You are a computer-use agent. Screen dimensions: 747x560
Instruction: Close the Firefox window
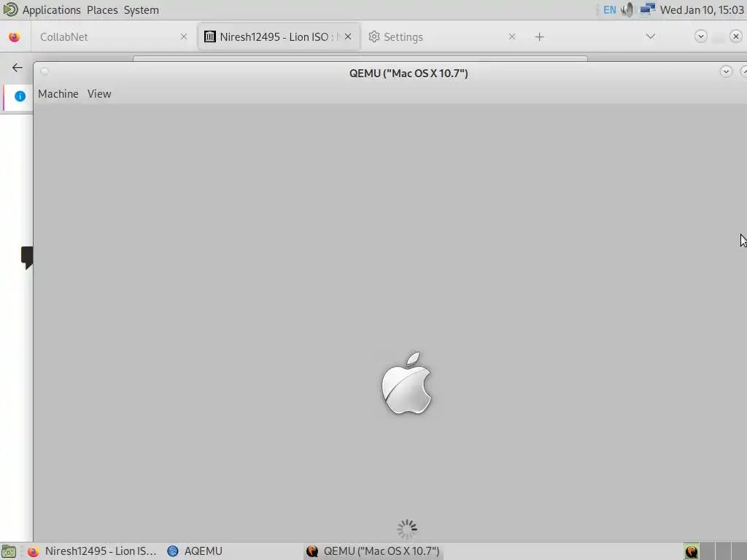[735, 36]
